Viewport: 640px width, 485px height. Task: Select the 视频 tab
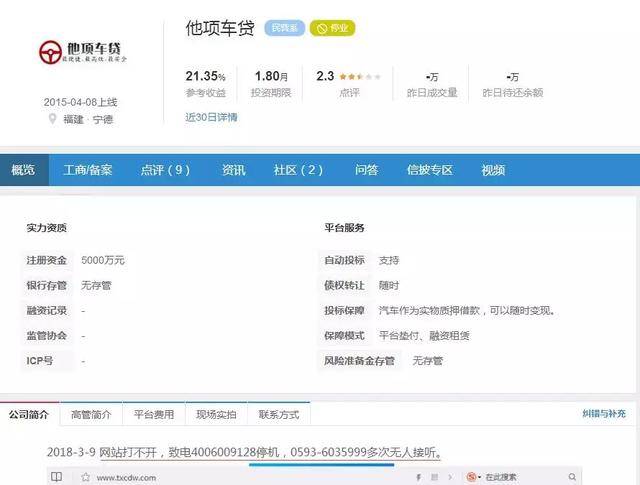(493, 170)
